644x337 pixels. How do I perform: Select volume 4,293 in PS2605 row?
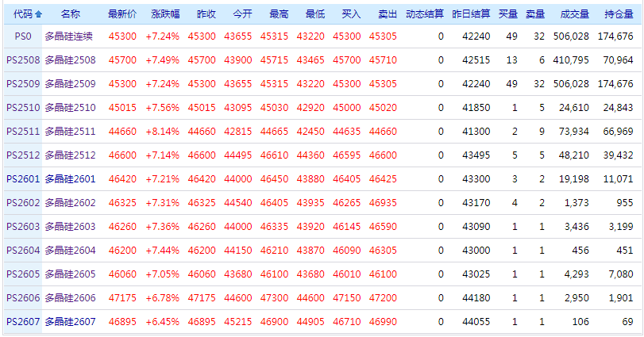[577, 274]
